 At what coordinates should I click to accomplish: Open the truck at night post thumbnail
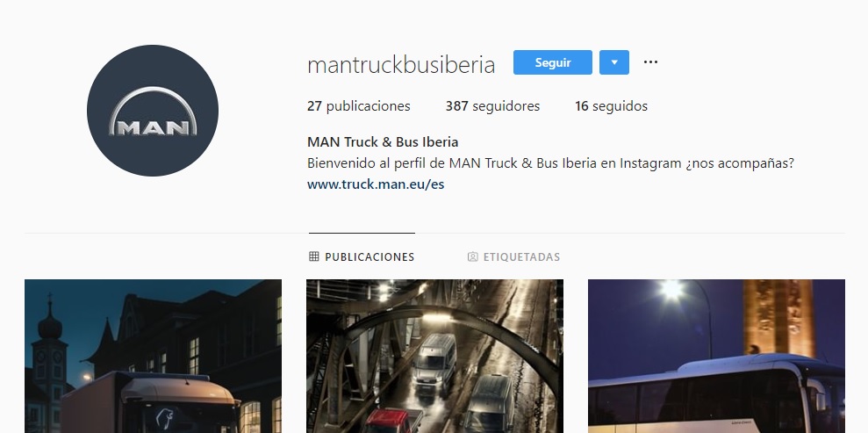coord(154,356)
